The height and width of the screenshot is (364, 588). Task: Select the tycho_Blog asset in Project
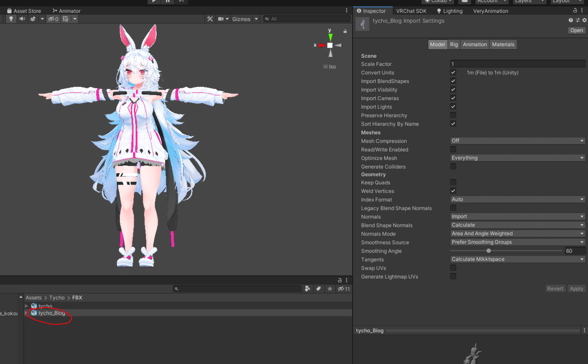point(51,313)
